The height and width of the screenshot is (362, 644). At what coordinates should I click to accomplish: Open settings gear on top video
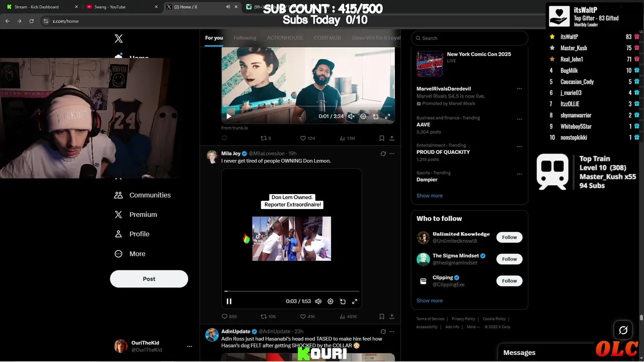point(363,116)
